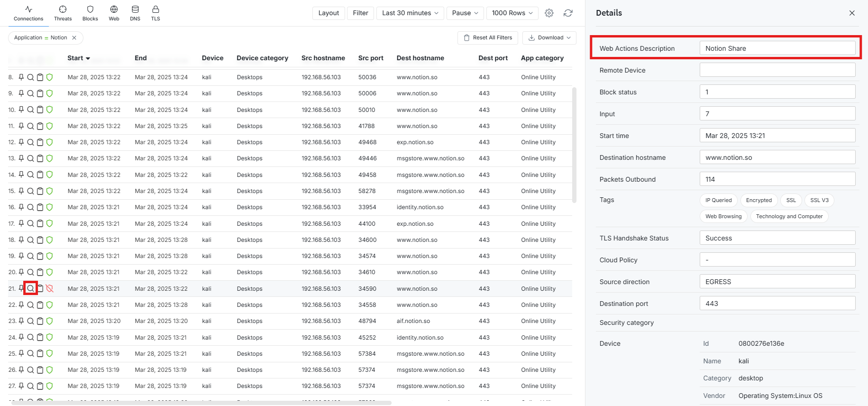Open the 1000 Rows dropdown

pos(512,13)
